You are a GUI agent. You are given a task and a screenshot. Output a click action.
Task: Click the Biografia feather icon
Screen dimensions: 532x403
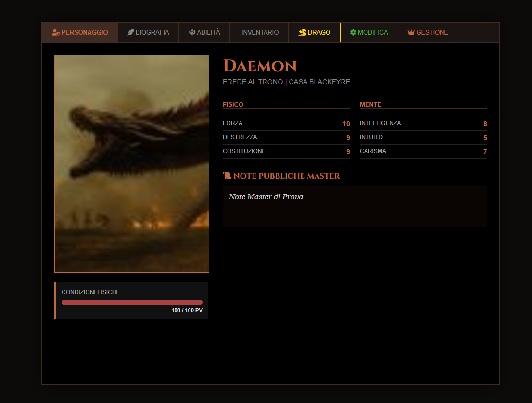point(131,33)
